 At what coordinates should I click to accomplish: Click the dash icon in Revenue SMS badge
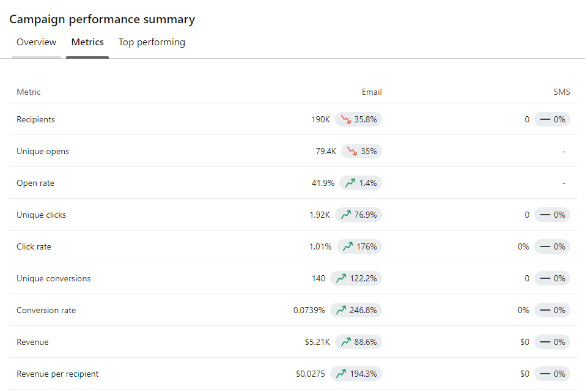(x=545, y=342)
